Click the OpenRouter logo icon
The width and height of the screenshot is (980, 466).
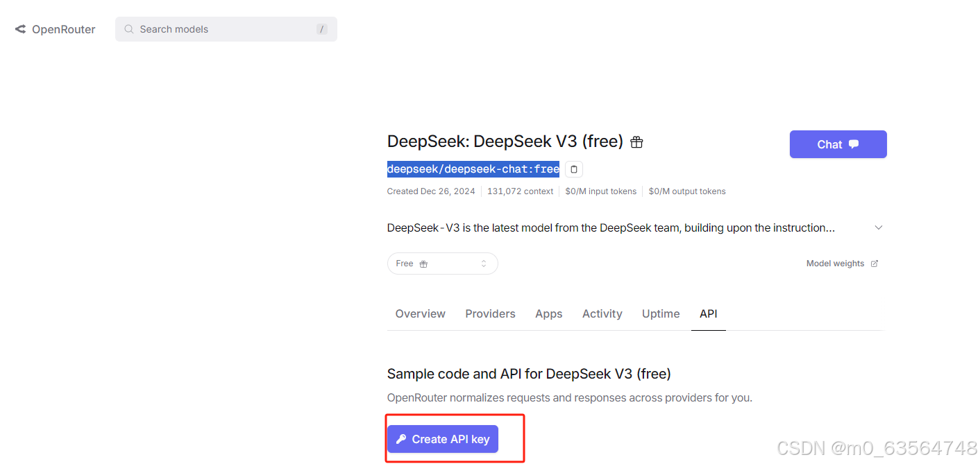tap(20, 29)
